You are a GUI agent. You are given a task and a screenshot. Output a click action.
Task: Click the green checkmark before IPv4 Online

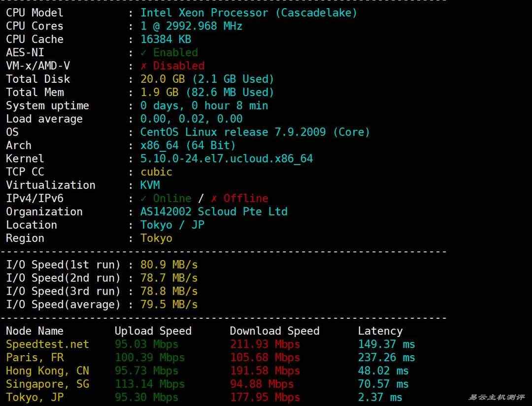(143, 199)
